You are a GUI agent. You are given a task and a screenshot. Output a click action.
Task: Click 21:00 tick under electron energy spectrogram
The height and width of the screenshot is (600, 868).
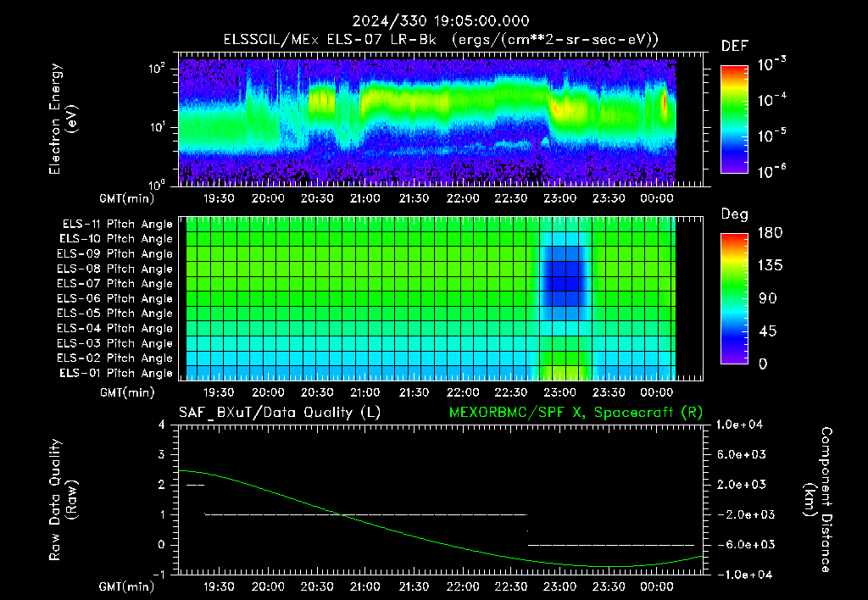[365, 198]
